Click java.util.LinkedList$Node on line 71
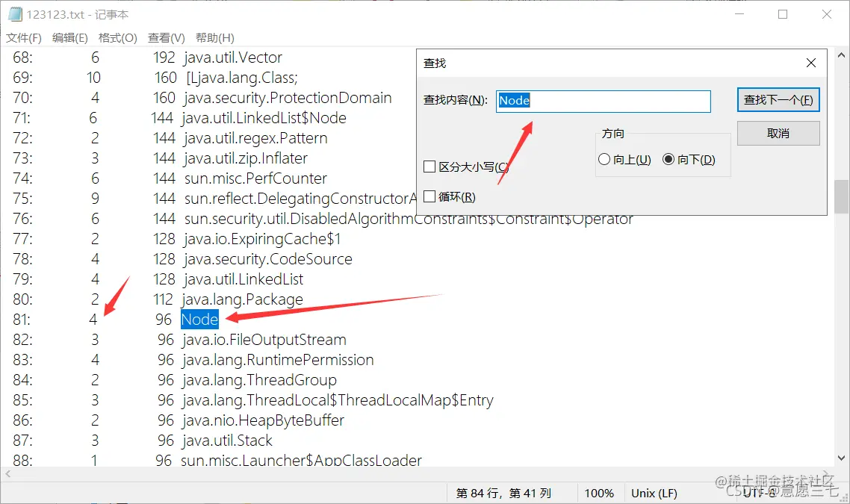This screenshot has height=504, width=850. click(x=264, y=118)
